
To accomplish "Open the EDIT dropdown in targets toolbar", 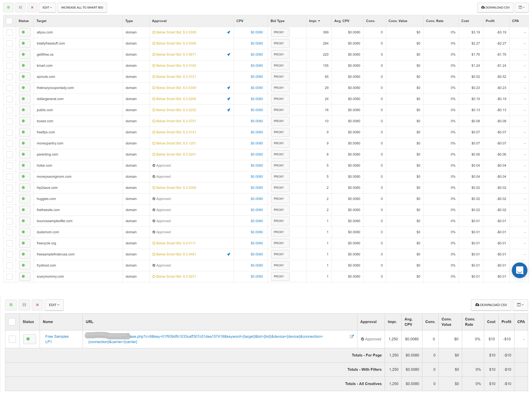I will tap(47, 7).
